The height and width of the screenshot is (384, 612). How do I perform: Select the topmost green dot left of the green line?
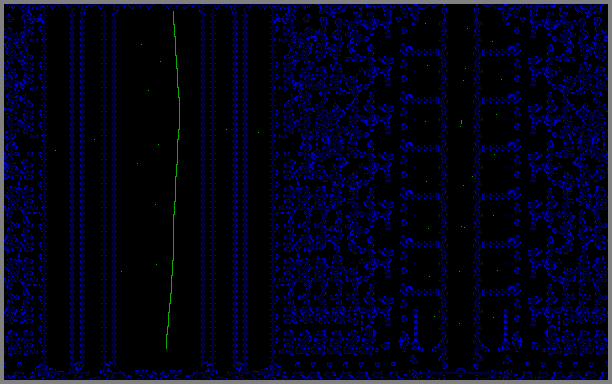(x=141, y=44)
